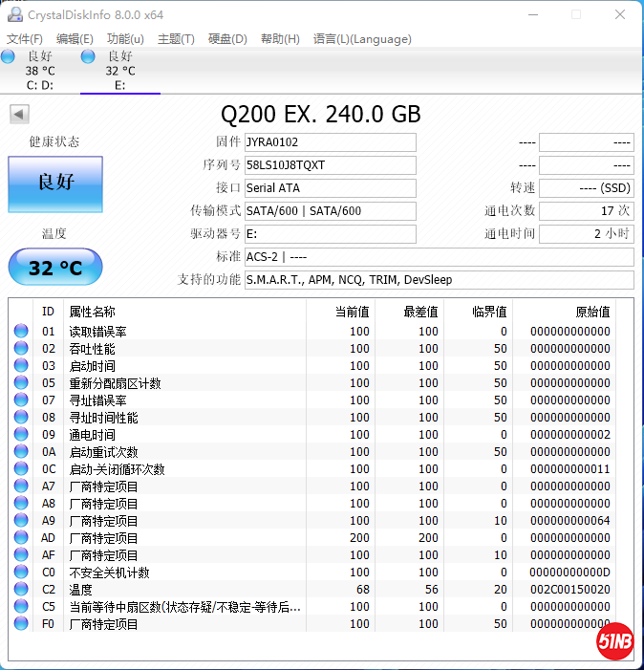Click the 良好 health status button
644x670 pixels.
[x=55, y=183]
